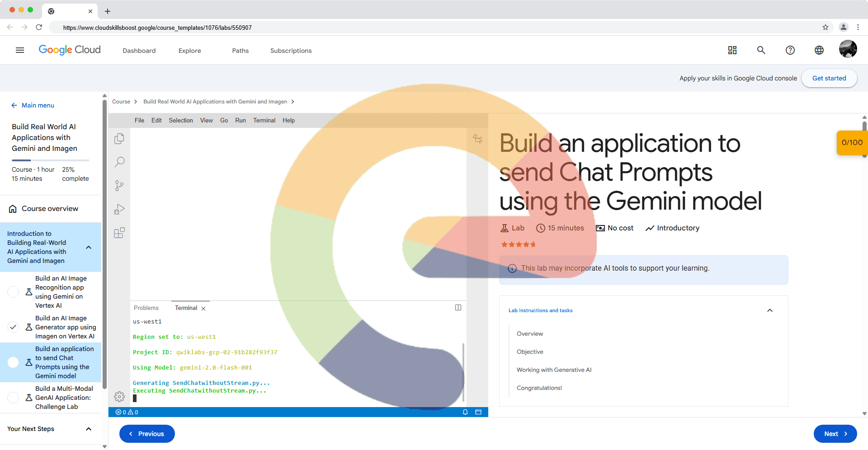Open the Source Control branch icon

coord(119,186)
